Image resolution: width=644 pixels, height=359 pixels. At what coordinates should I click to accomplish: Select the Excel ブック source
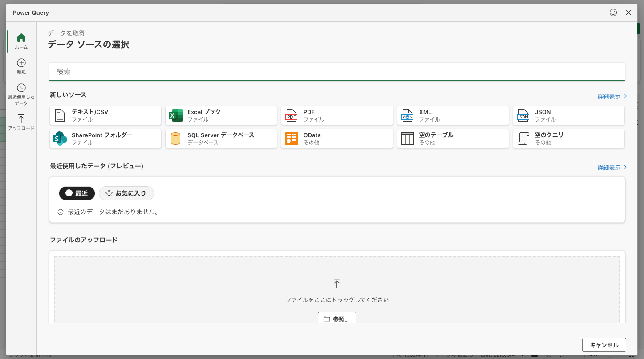221,115
